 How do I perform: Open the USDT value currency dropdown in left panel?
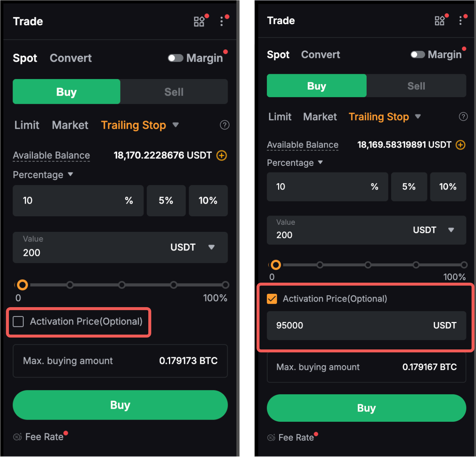pos(211,247)
